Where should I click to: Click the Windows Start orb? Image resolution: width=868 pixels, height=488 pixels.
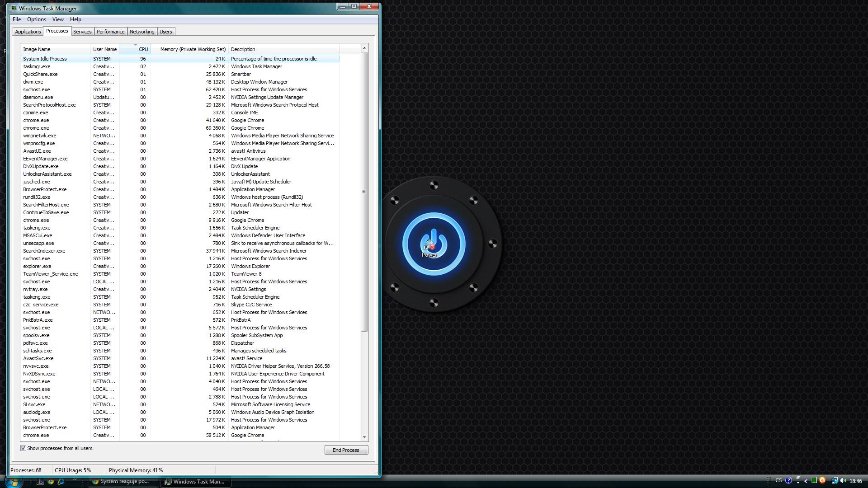pos(14,482)
